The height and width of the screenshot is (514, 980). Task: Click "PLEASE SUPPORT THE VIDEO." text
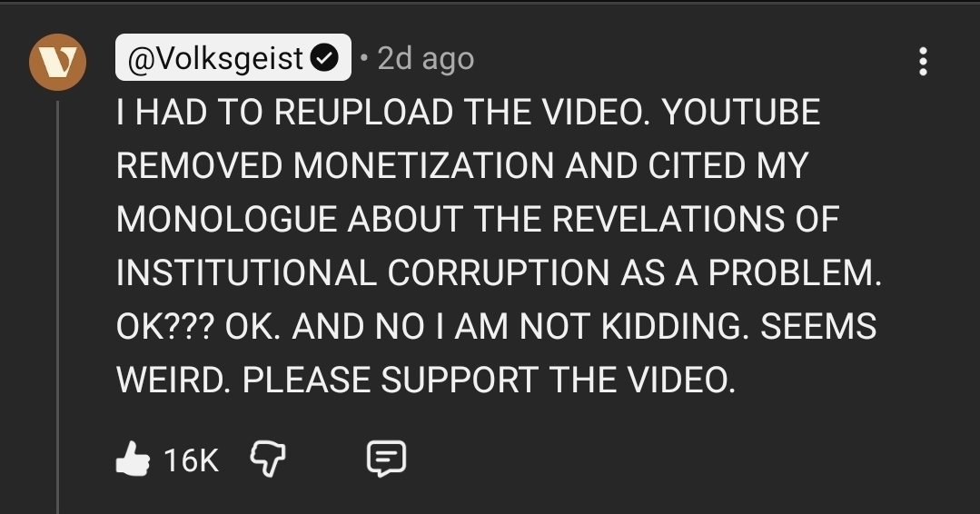[x=489, y=381]
